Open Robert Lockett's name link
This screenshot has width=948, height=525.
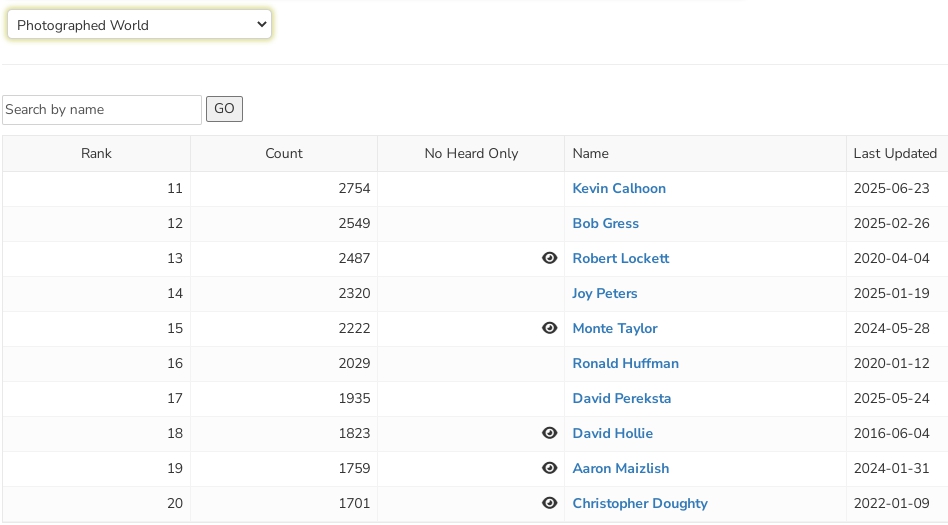(x=620, y=259)
